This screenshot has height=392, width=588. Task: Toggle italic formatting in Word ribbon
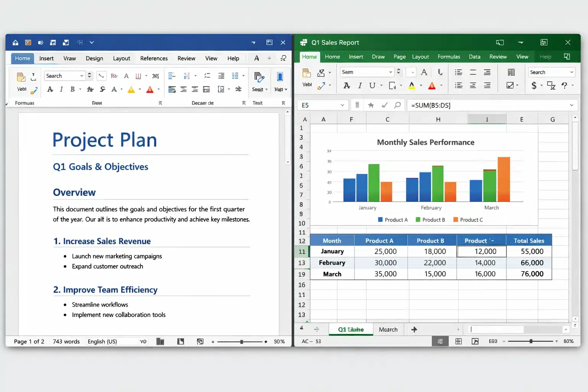pyautogui.click(x=61, y=89)
